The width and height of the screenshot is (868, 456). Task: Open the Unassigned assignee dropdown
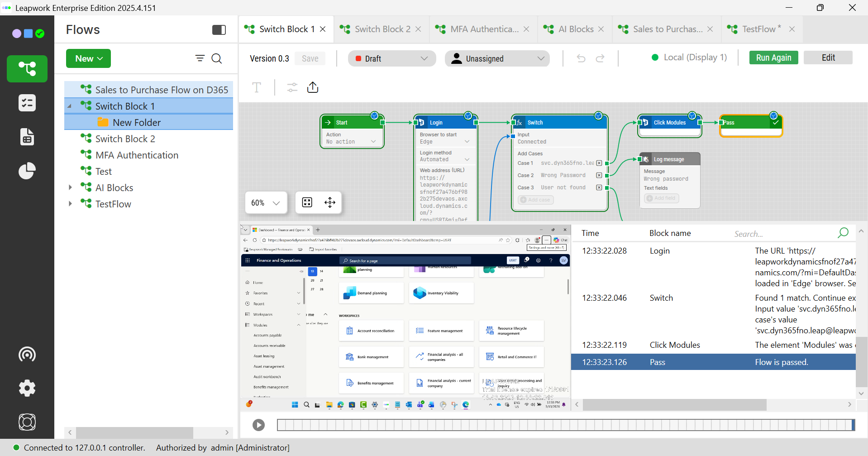tap(497, 58)
